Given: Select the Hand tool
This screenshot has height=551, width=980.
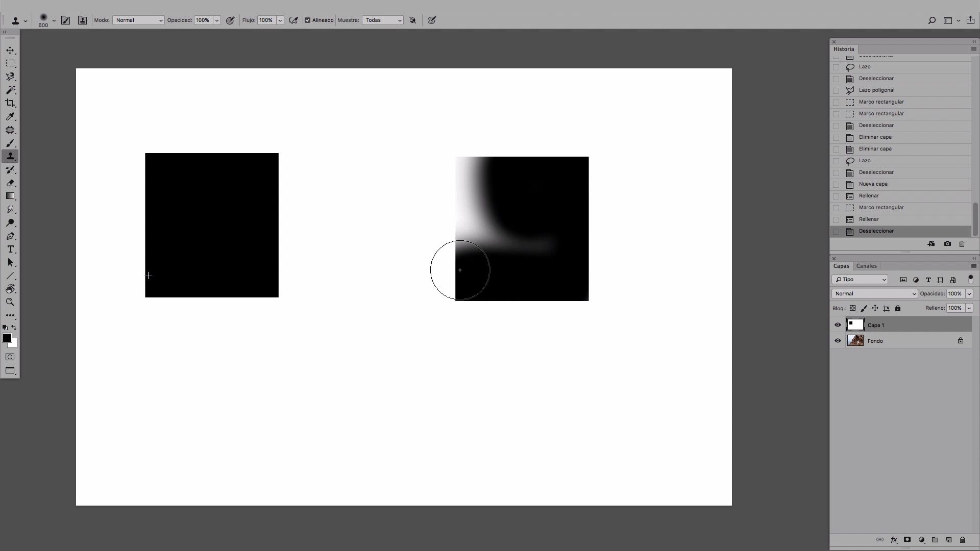Looking at the screenshot, I should [x=10, y=289].
